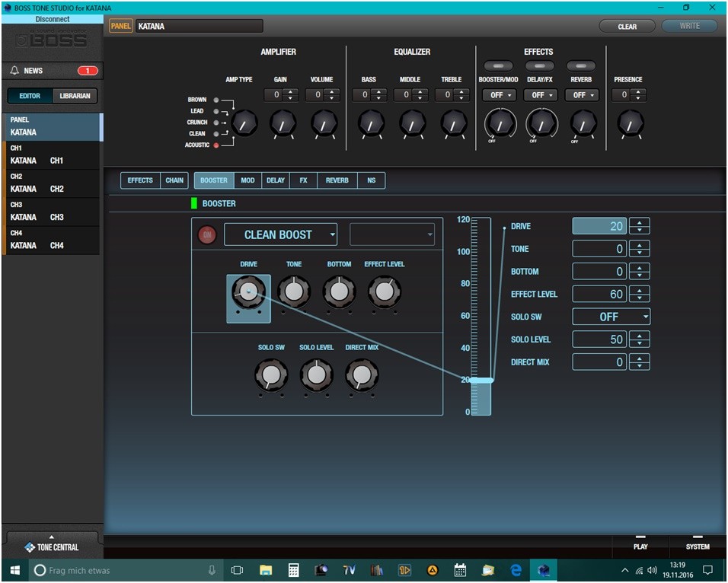The height and width of the screenshot is (583, 728).
Task: Select the KATANA CH2 patch
Action: tap(53, 183)
